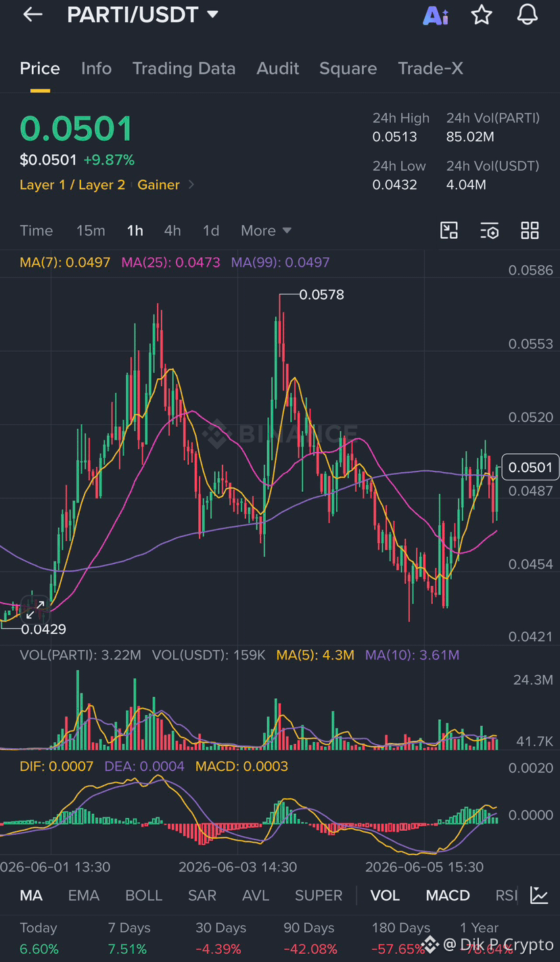Image resolution: width=560 pixels, height=962 pixels.
Task: Toggle the AVL indicator
Action: point(256,895)
